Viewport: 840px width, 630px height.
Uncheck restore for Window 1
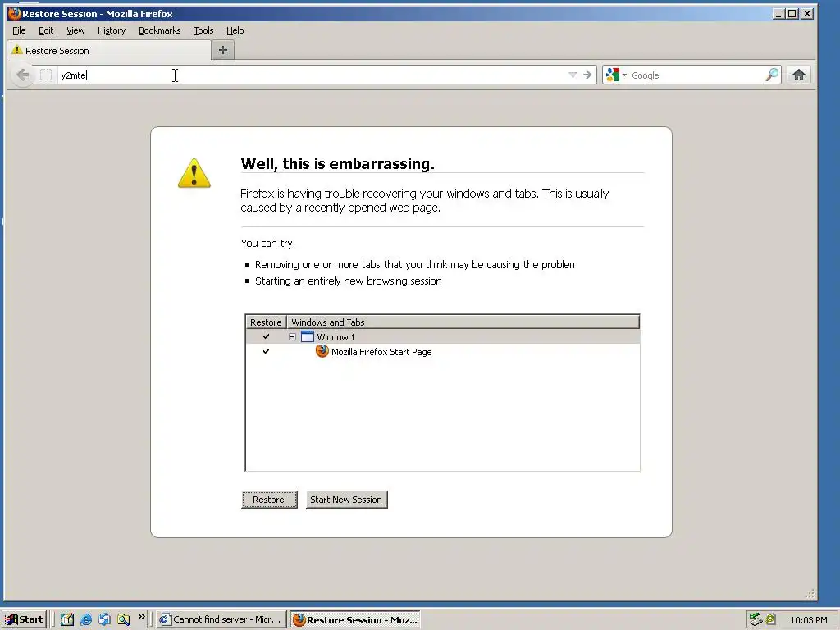(x=266, y=336)
